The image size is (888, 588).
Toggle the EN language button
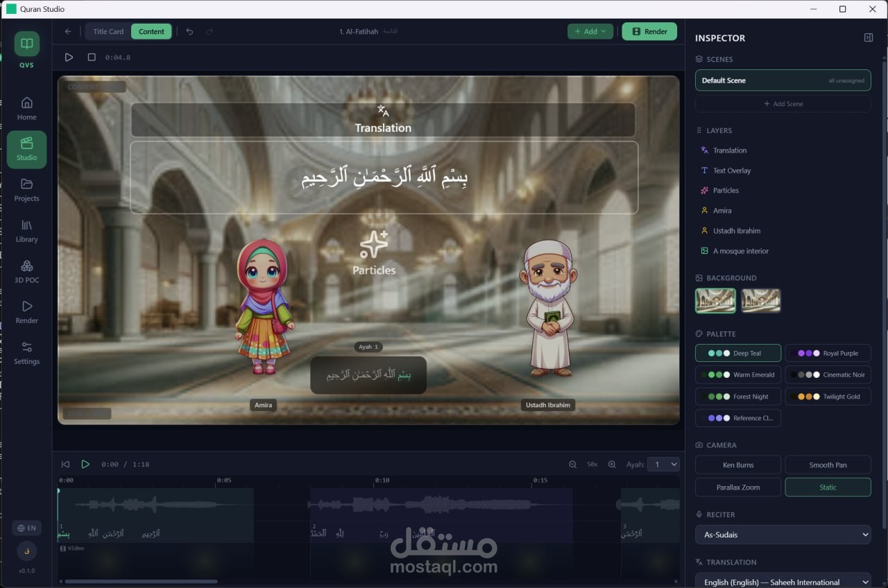(x=26, y=528)
